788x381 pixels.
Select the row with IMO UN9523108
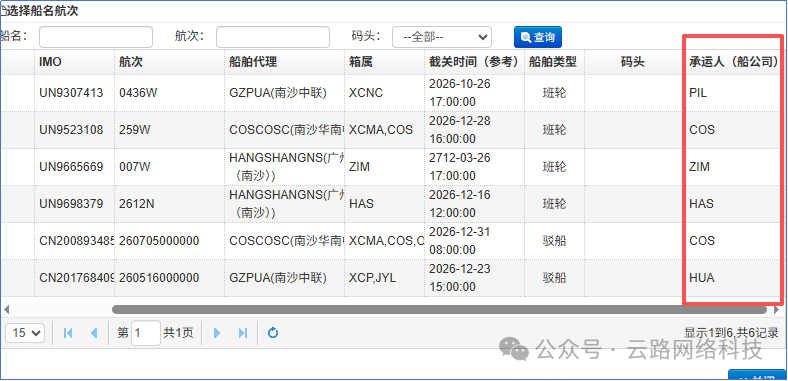(392, 130)
